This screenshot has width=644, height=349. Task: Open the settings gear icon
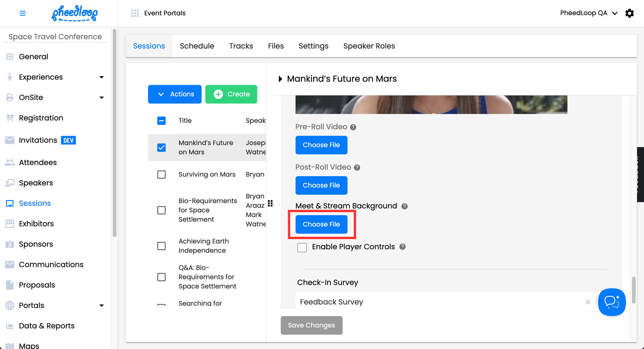(629, 13)
